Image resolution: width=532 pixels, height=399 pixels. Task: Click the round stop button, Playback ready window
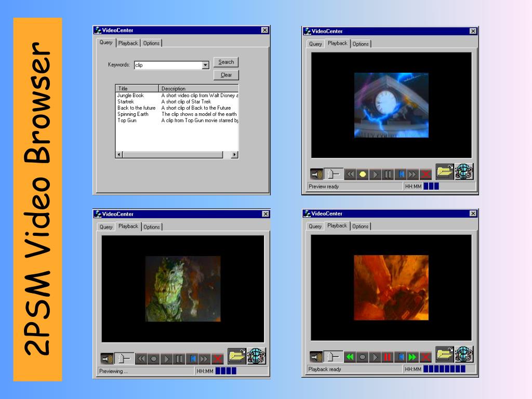pos(362,356)
